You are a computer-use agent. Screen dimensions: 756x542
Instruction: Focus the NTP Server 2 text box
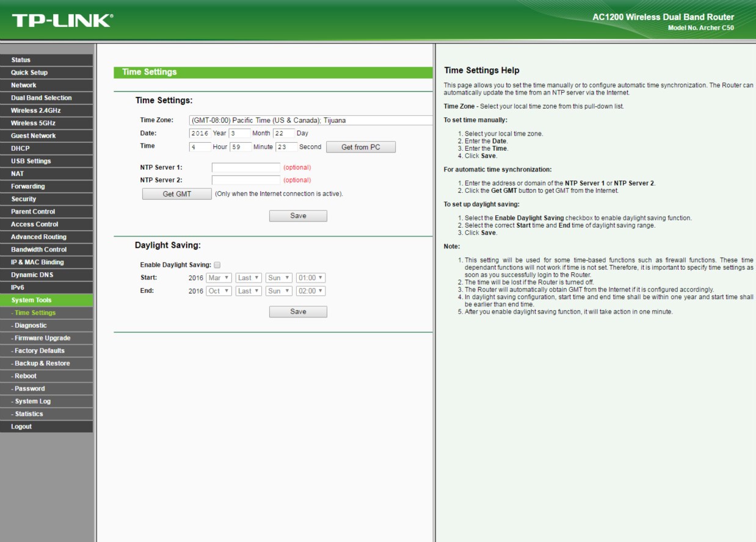[245, 180]
